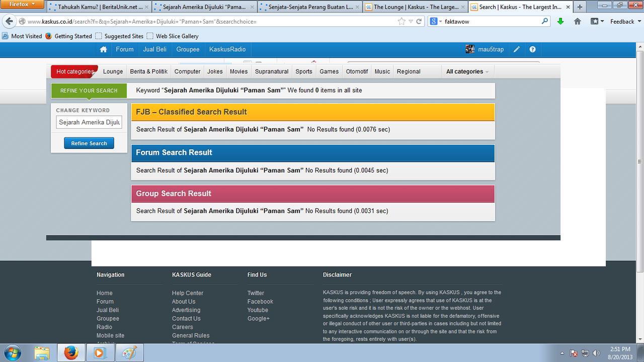Open Forum in top navigation
Image resolution: width=644 pixels, height=362 pixels.
pyautogui.click(x=125, y=49)
